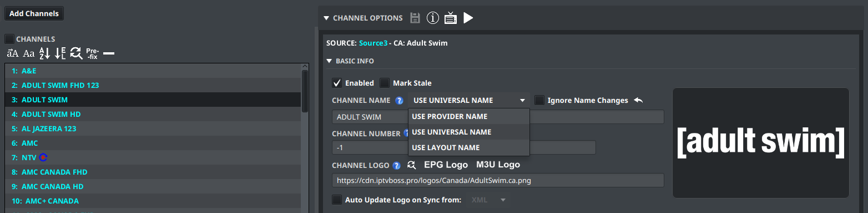Sort channels alphabetically with A-Z icon

45,54
